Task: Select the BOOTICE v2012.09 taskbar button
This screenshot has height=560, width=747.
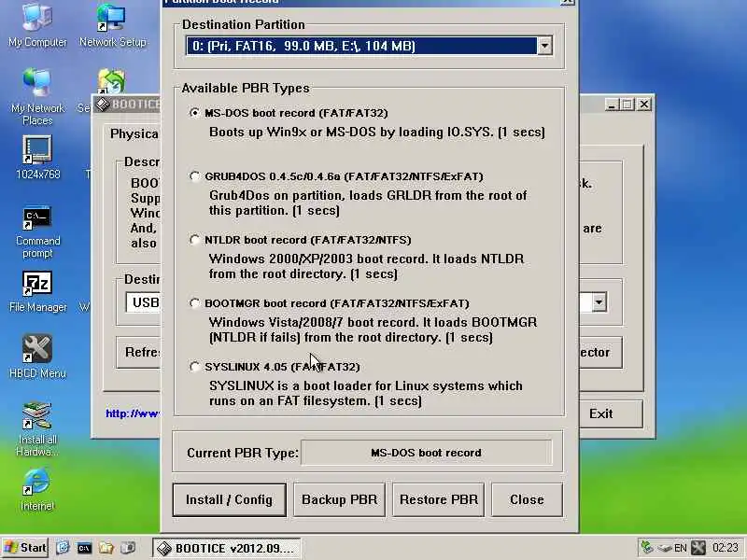Action: 227,548
